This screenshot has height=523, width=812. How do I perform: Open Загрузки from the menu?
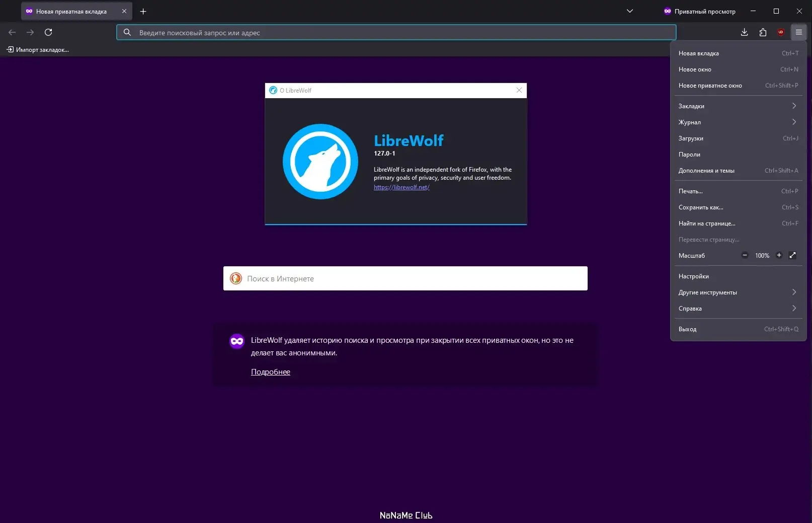tap(739, 138)
